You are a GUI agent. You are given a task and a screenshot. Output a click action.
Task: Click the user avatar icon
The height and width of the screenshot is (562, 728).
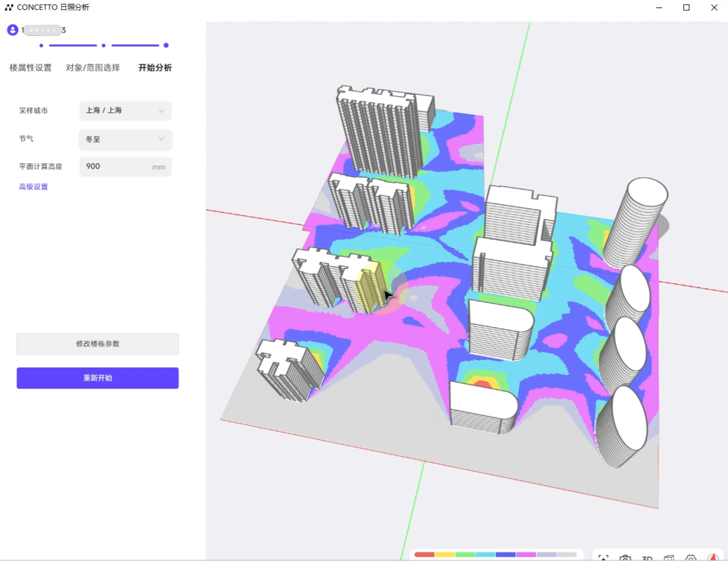(x=12, y=30)
